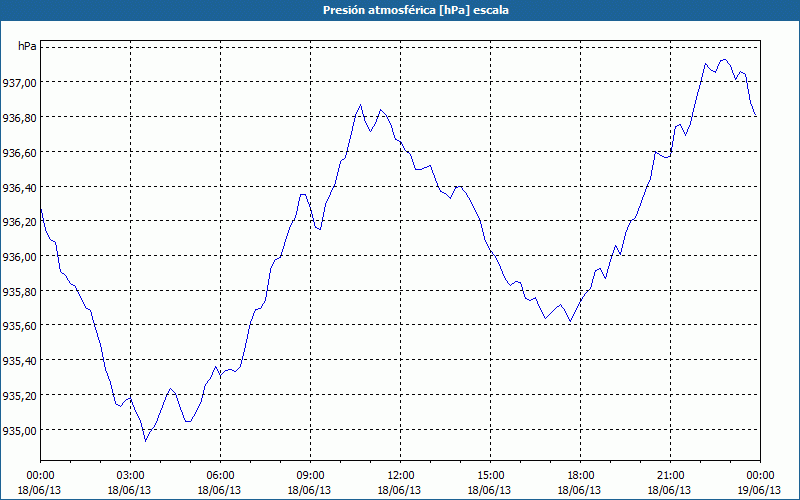Viewport: 800px width, 500px height.
Task: Click the 09:00 time axis label
Action: pyautogui.click(x=310, y=476)
